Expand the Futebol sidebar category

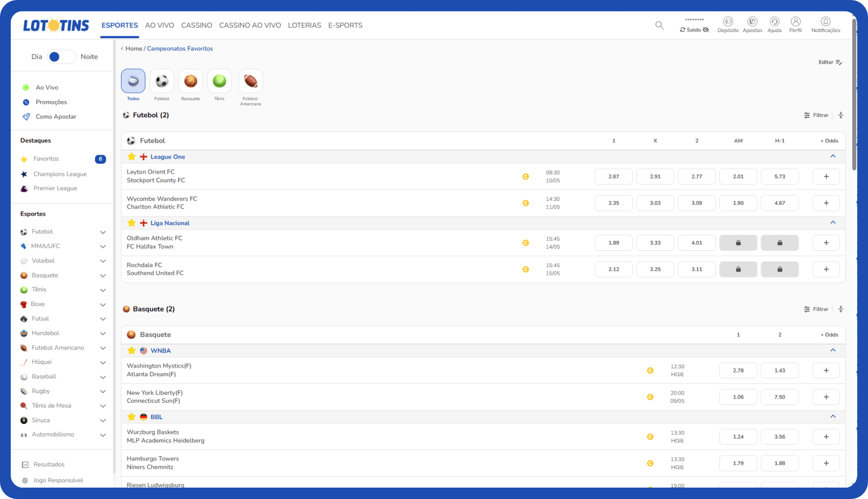(x=103, y=232)
